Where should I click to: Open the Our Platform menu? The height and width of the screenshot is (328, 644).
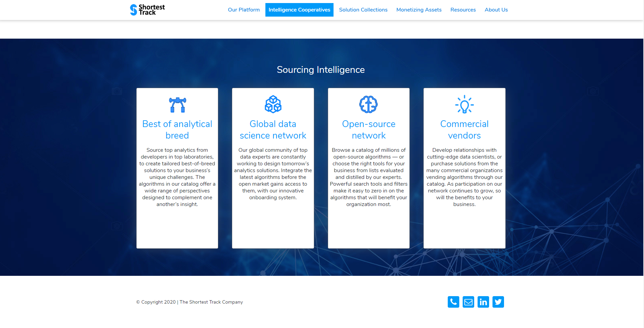(244, 10)
